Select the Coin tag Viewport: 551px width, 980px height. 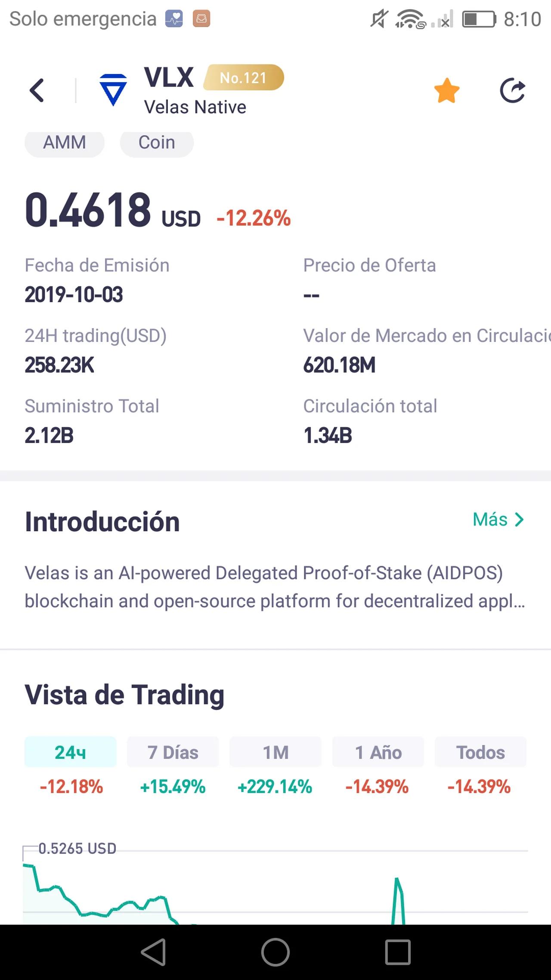(157, 143)
